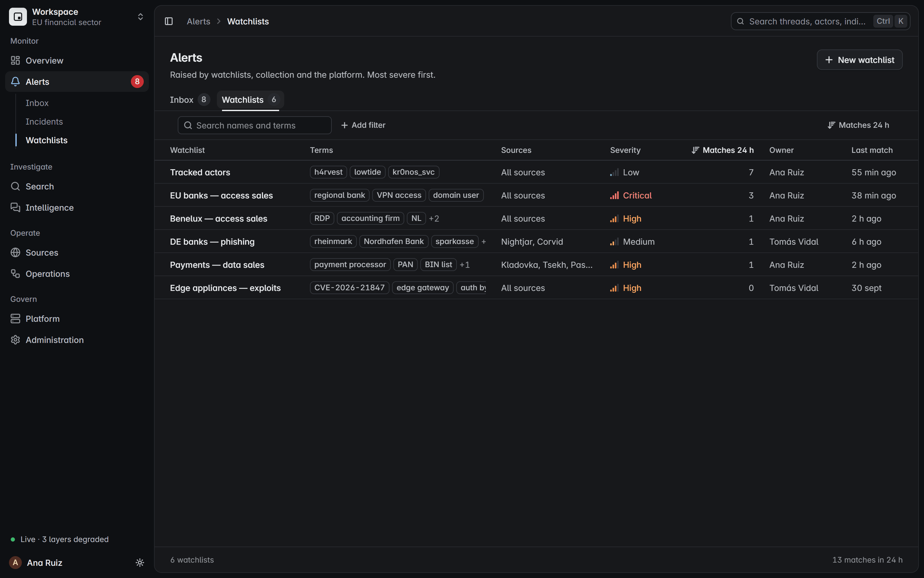Screen dimensions: 924x578
Task: Open the Intelligence section
Action: tap(77, 207)
